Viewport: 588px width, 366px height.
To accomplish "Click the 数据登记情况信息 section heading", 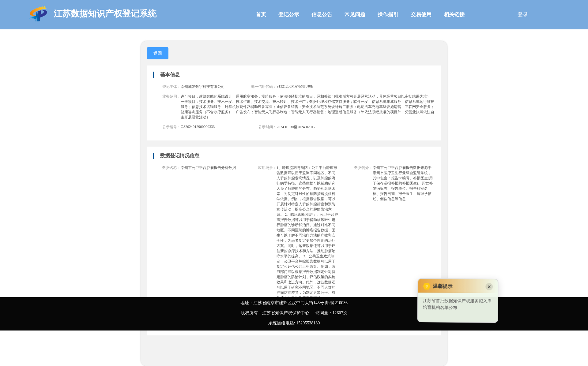I will 180,156.
